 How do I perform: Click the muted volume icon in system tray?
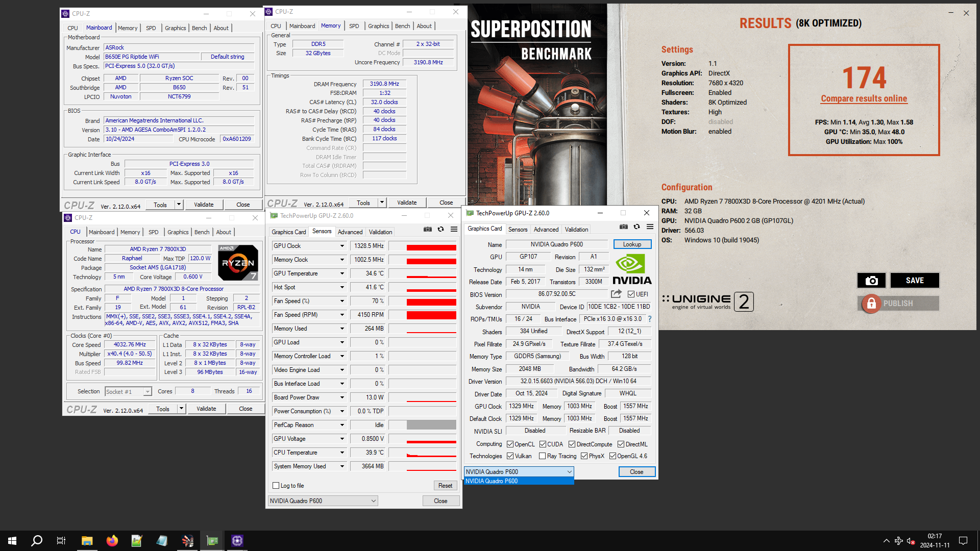[911, 541]
